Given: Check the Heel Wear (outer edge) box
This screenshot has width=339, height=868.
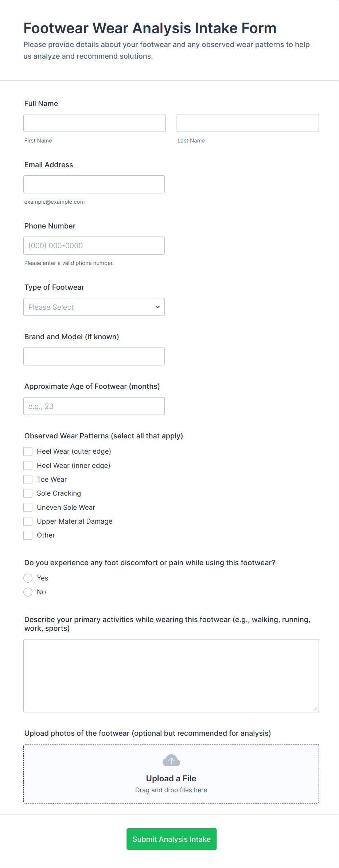Looking at the screenshot, I should (28, 451).
